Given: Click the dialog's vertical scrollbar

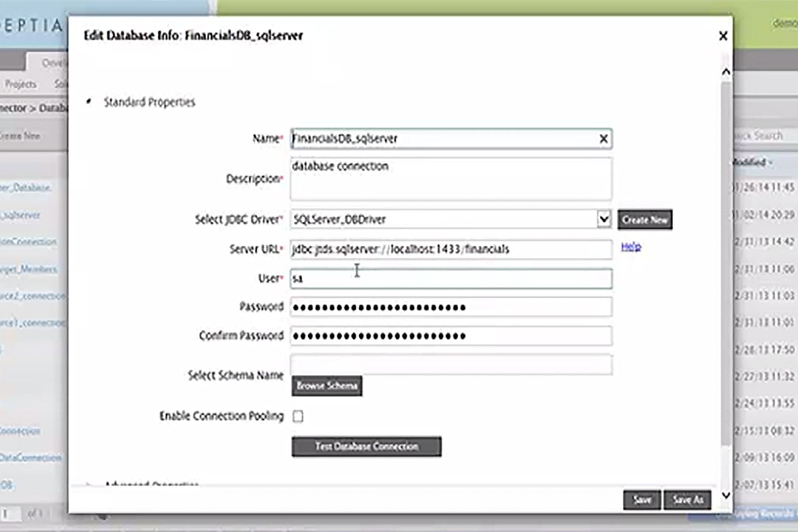Looking at the screenshot, I should point(726,261).
